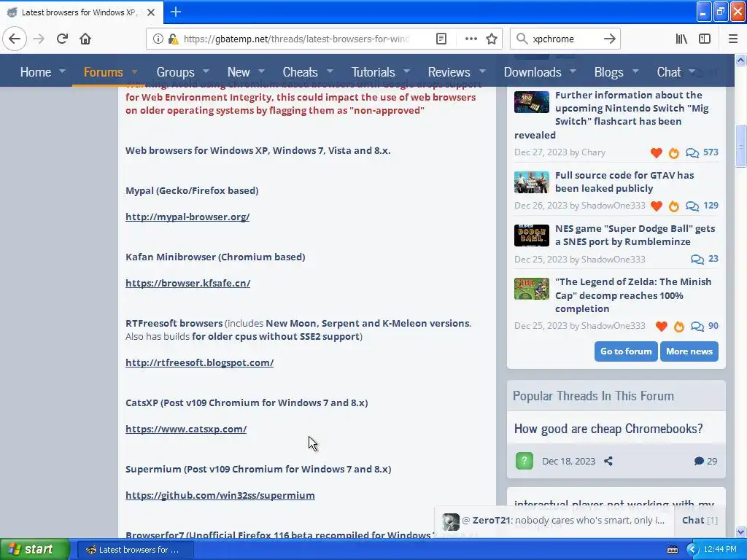Screen dimensions: 747x560
Task: Open the Chat navigation item
Action: pos(668,72)
